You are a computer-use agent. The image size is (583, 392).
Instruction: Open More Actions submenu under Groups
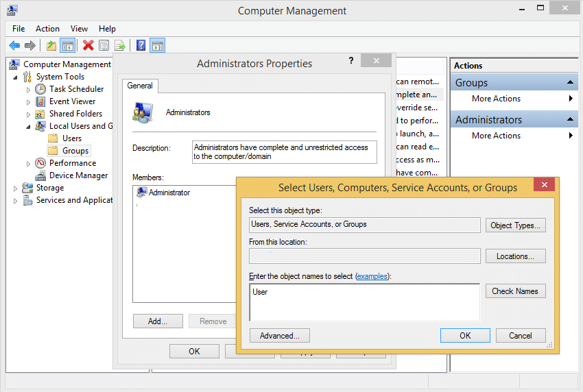[x=514, y=99]
